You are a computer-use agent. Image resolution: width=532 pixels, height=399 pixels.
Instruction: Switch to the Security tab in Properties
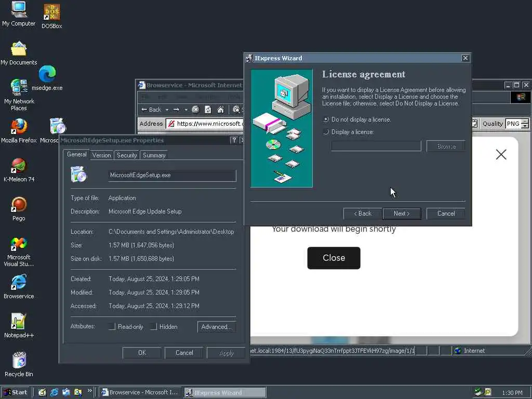[127, 155]
